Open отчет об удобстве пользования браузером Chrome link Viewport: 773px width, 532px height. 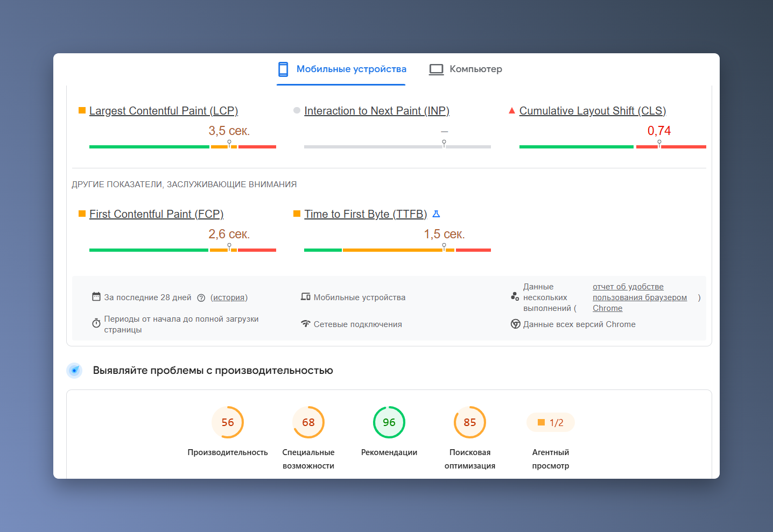point(640,297)
